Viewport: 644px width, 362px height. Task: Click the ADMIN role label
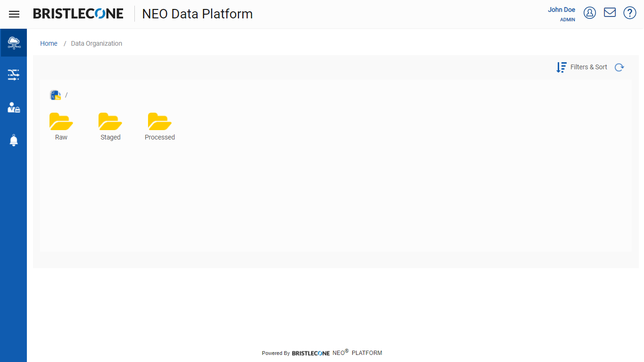coord(568,20)
